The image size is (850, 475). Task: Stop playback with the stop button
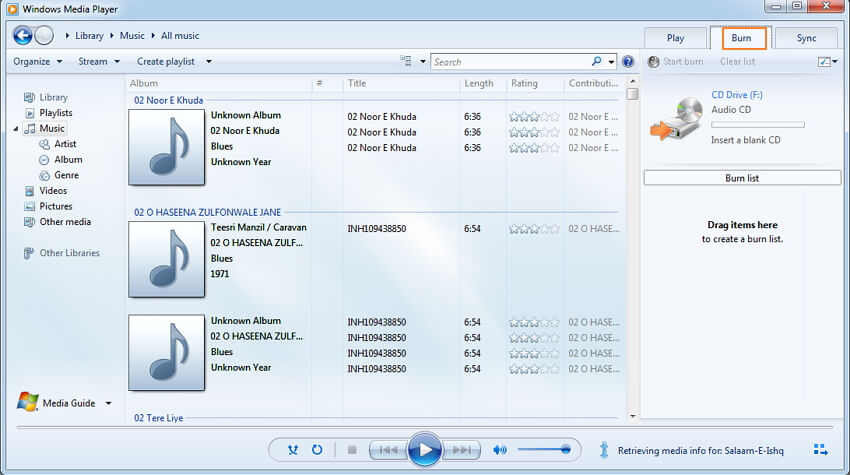coord(352,450)
